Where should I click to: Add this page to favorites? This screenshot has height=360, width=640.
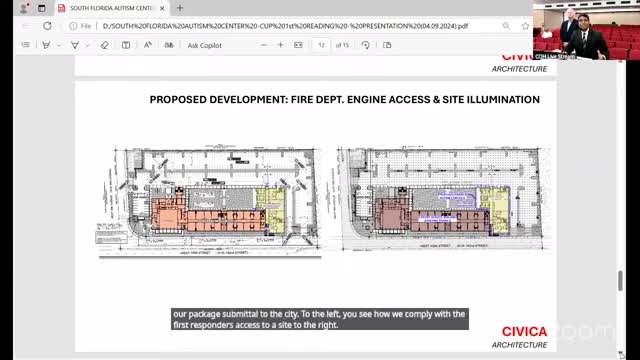pyautogui.click(x=525, y=26)
